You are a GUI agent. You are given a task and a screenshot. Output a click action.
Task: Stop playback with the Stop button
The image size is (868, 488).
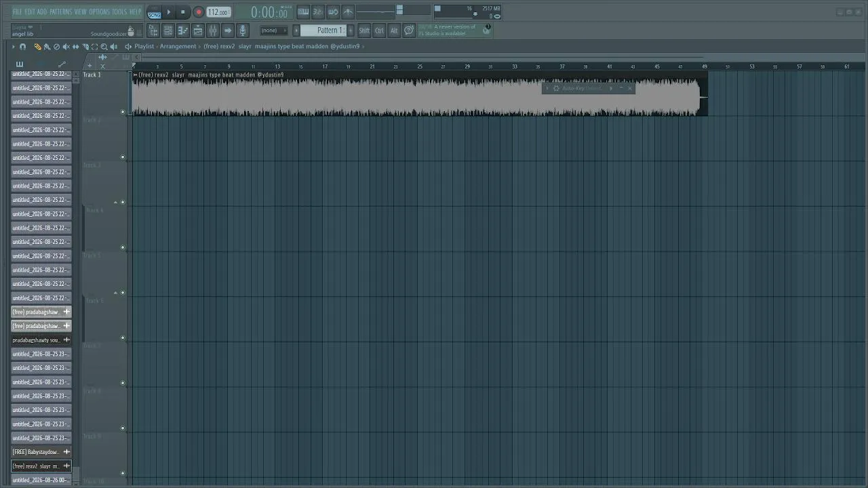point(183,12)
